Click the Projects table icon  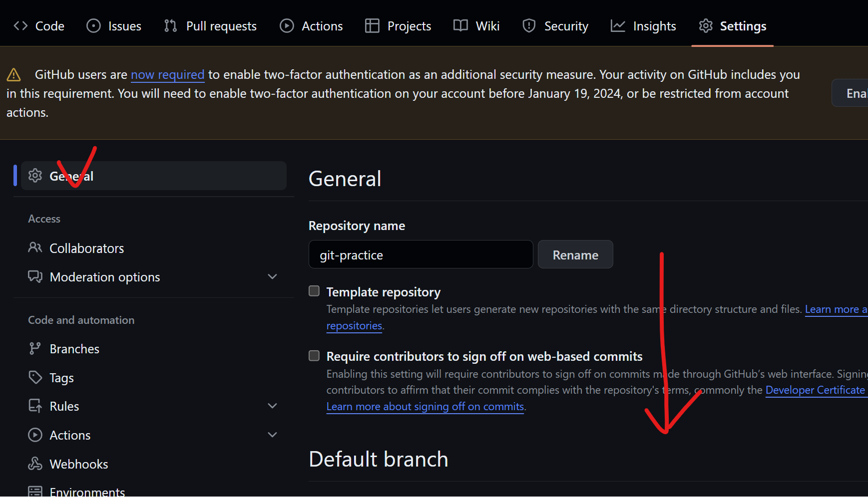[x=372, y=26]
